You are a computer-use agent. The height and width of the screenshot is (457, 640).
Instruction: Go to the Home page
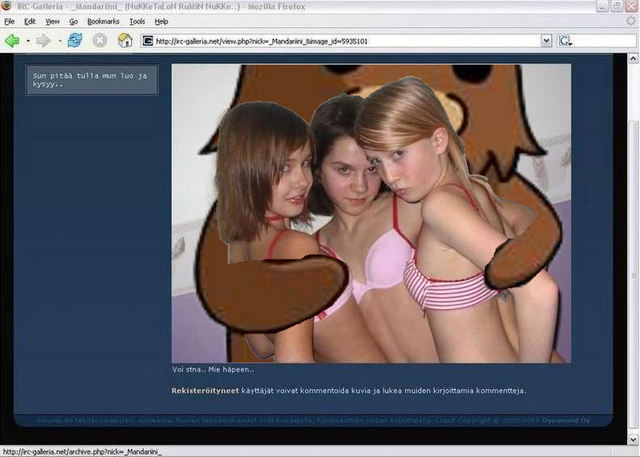pos(124,41)
